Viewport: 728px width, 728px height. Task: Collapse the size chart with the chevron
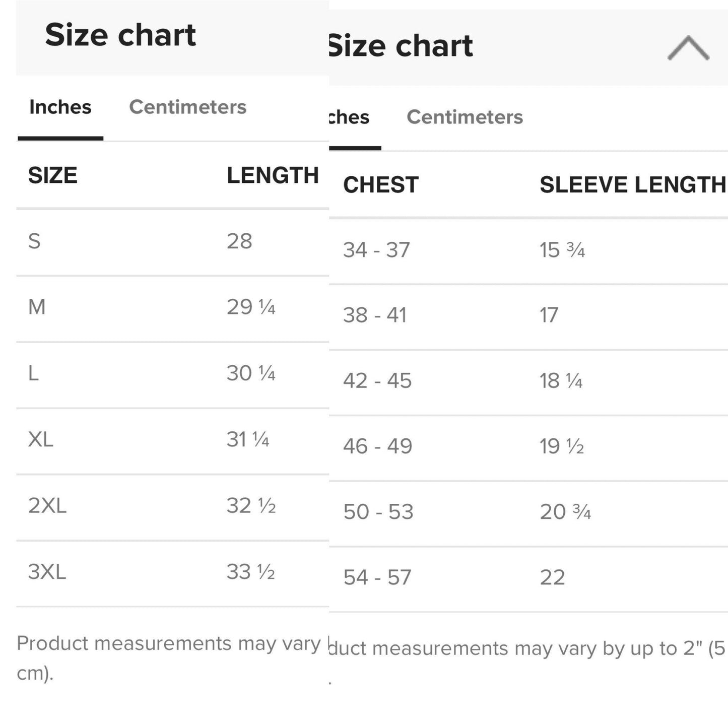tap(688, 48)
